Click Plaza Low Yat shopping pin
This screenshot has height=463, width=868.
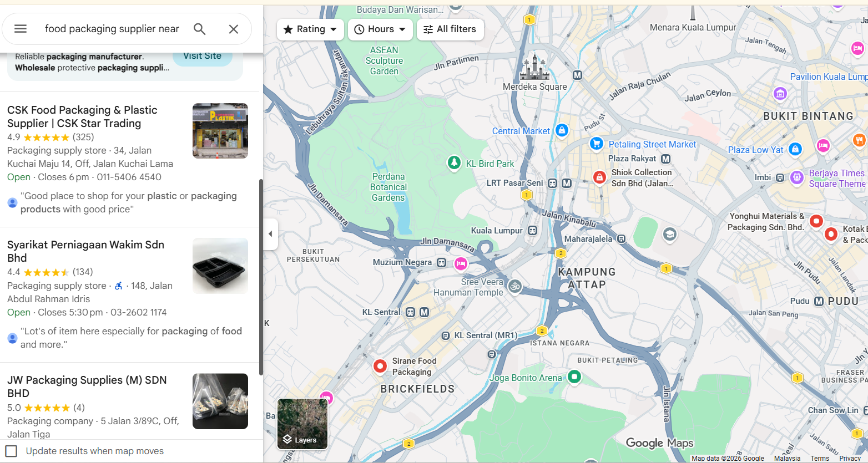tap(795, 149)
